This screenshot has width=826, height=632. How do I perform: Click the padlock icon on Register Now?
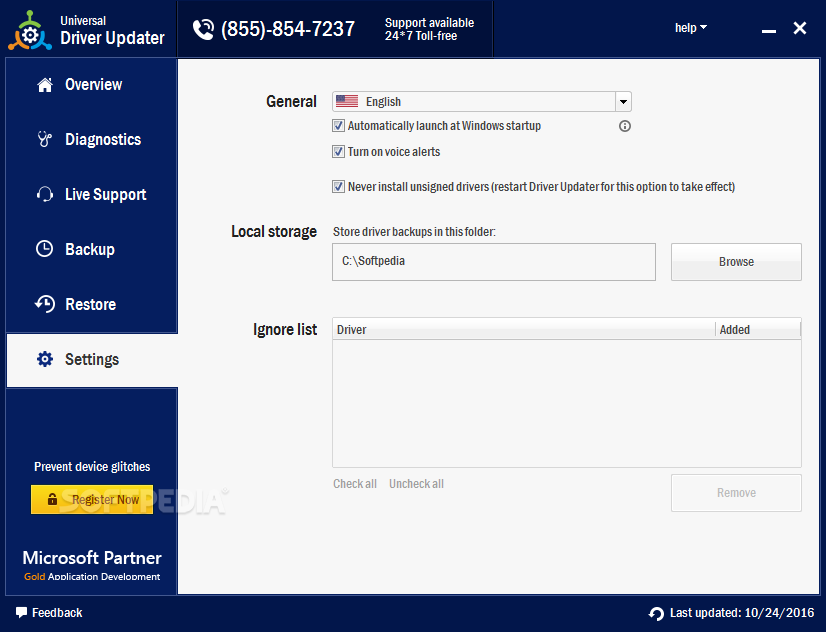pos(52,499)
